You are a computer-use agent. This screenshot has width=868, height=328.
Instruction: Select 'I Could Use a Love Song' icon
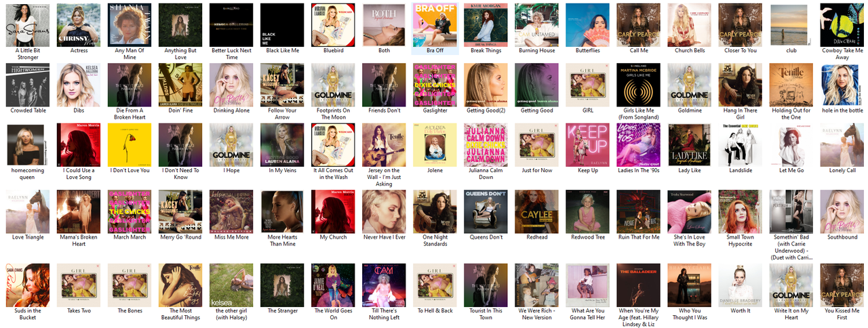pyautogui.click(x=79, y=144)
